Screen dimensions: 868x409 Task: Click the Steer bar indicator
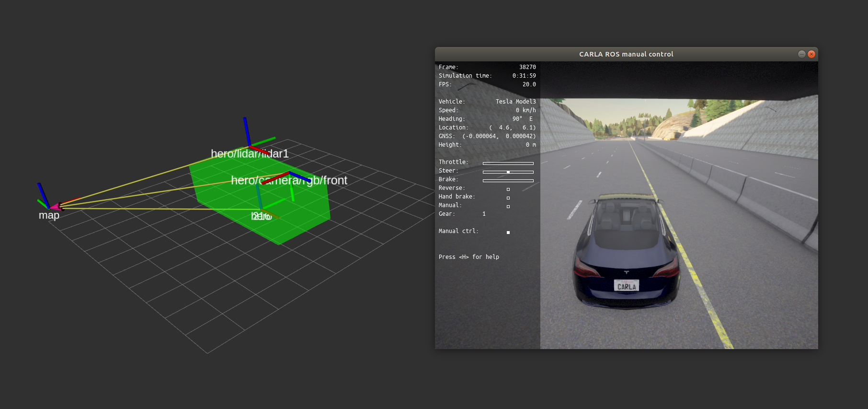click(508, 172)
